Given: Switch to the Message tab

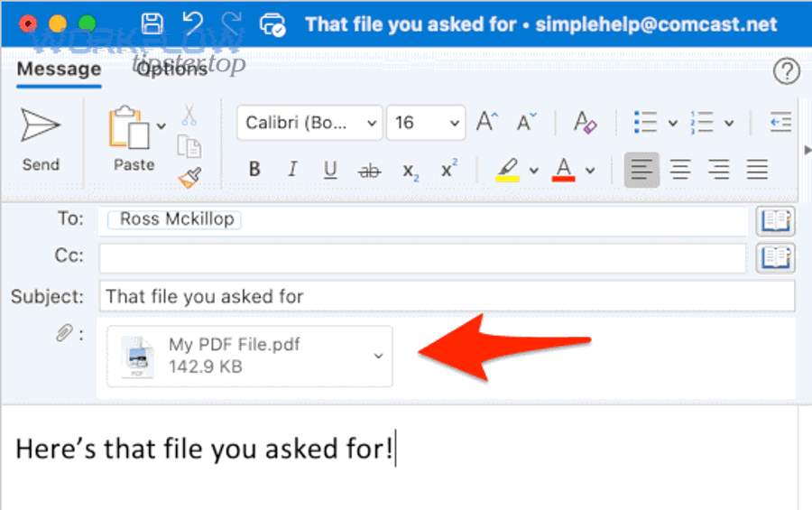Looking at the screenshot, I should [x=59, y=70].
